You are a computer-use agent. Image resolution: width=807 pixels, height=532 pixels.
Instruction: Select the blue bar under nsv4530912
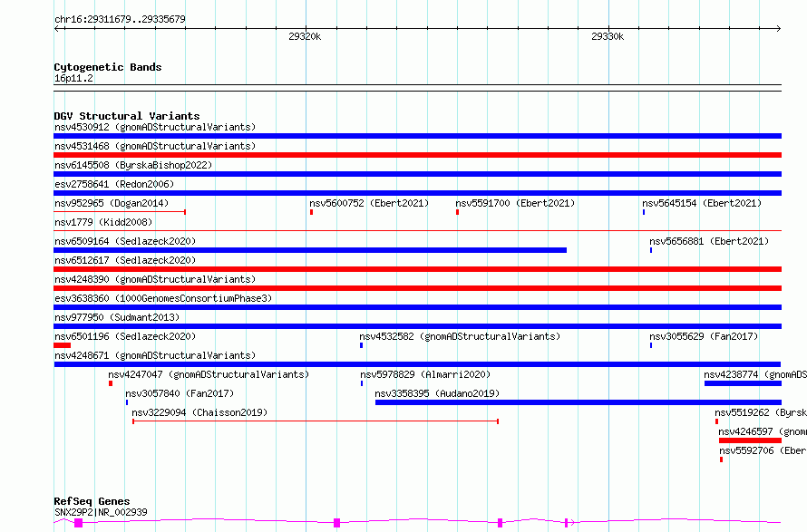417,136
